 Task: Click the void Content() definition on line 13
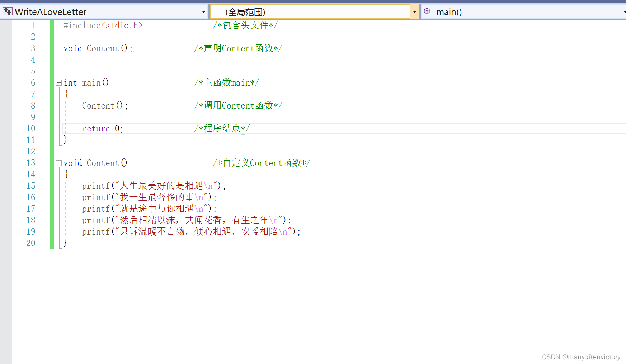point(95,163)
